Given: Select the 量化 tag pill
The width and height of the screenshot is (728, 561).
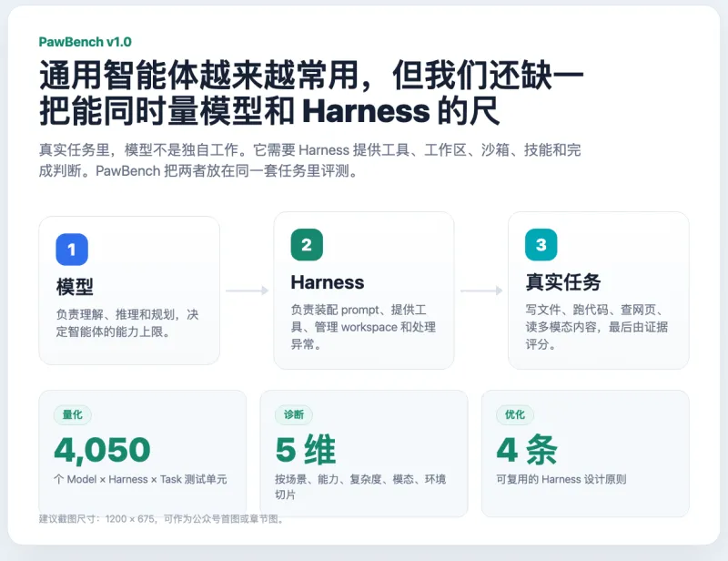Looking at the screenshot, I should pos(73,414).
